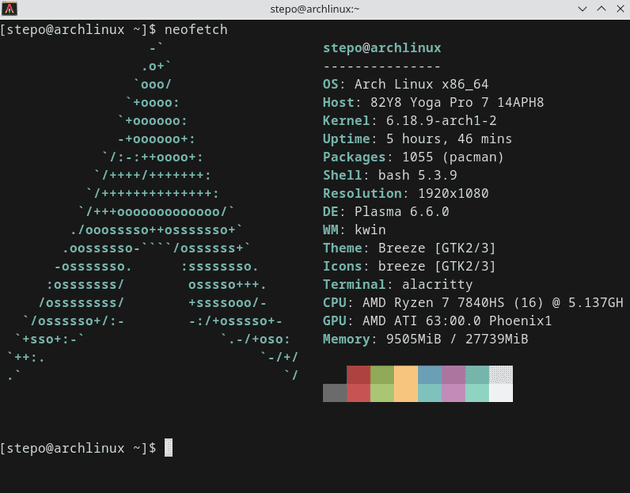Click the Terminal line alacritty
Screen dimensions: 630x493
tap(398, 284)
